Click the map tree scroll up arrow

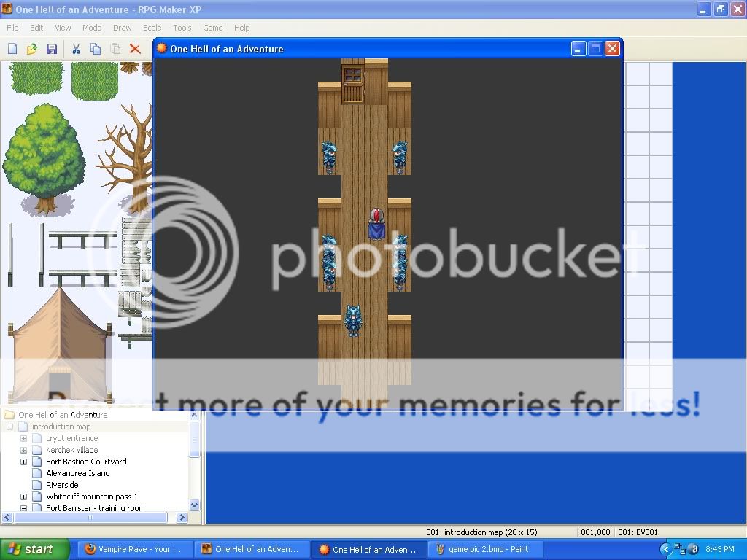[x=194, y=415]
